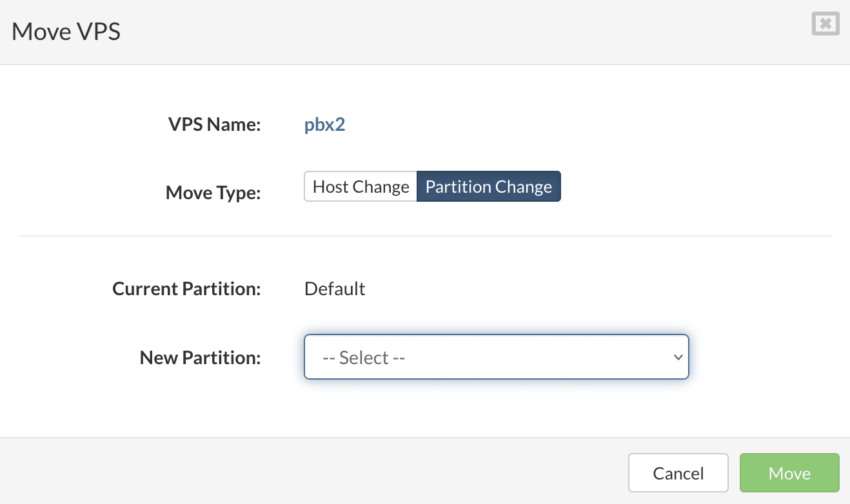
Task: Keep move type on Partition Change
Action: (489, 186)
